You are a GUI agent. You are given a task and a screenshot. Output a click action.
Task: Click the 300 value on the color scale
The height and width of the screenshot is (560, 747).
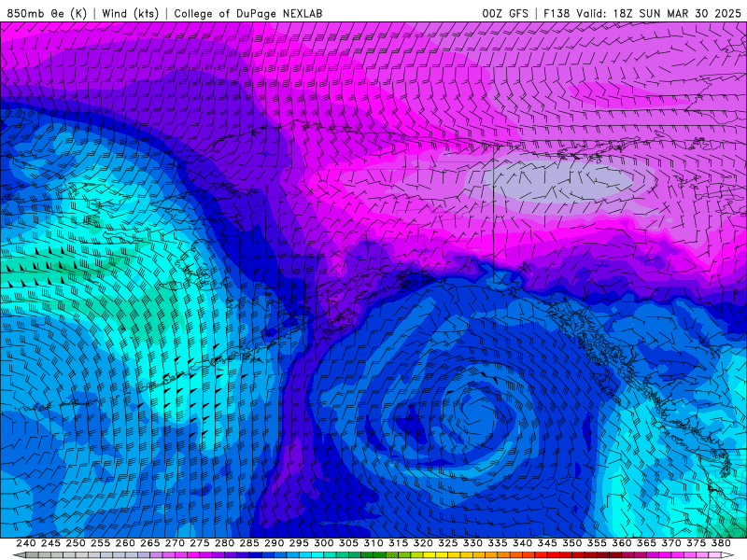pyautogui.click(x=323, y=543)
